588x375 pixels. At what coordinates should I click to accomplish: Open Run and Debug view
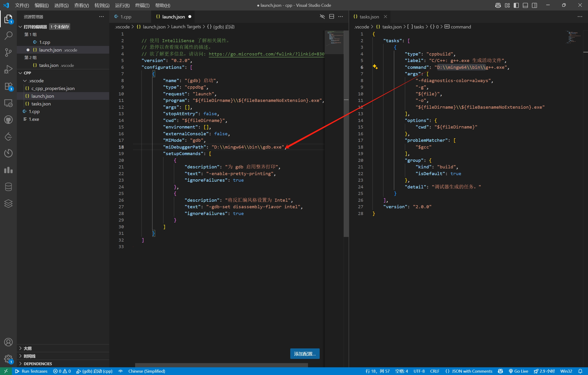pos(8,69)
